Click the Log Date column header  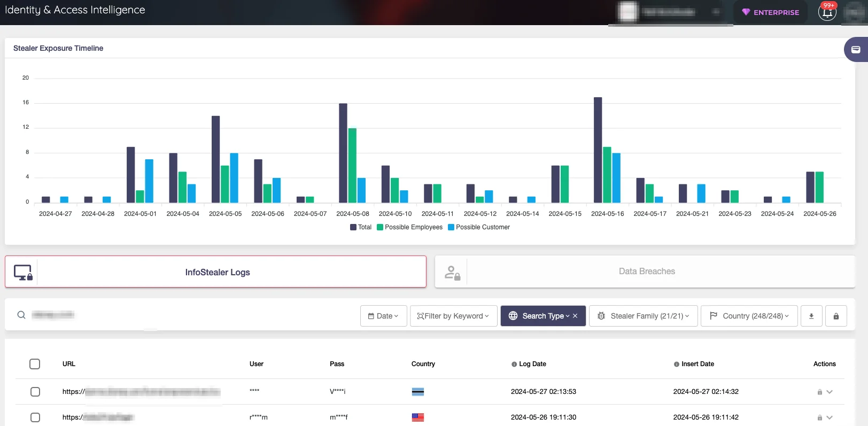point(532,364)
